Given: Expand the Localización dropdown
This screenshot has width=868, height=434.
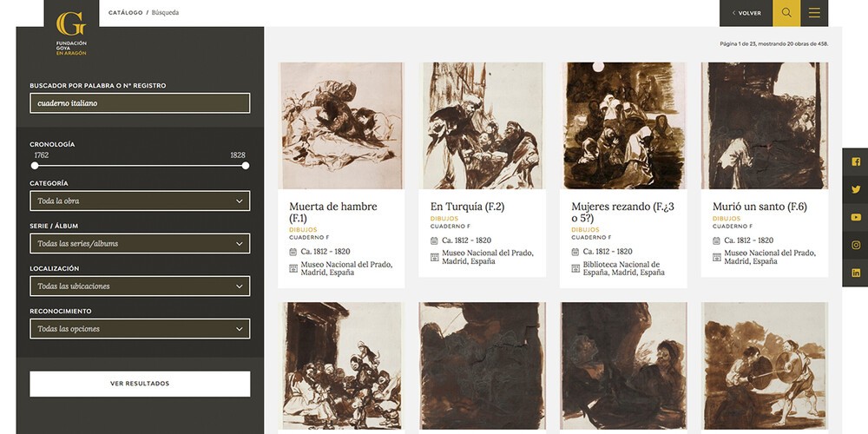Looking at the screenshot, I should pos(140,286).
